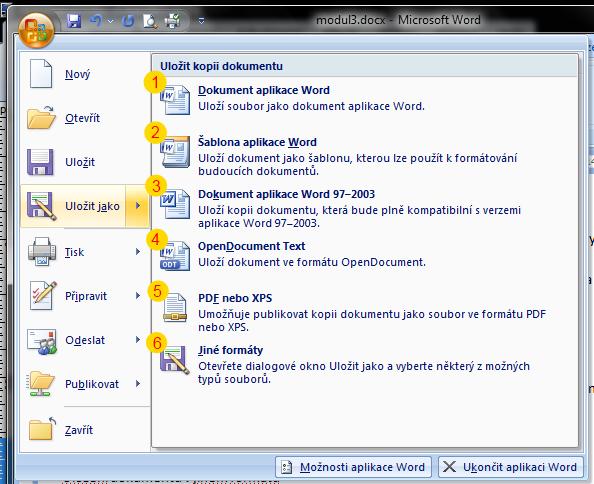Select Jiné formáty save option
This screenshot has height=484, width=594.
230,350
